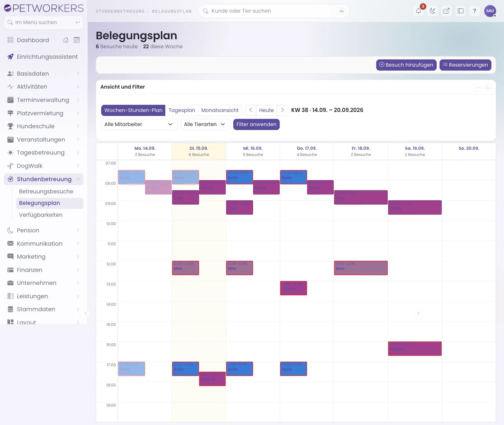Open Charlie visit on Sa. 19.09.

point(415,349)
